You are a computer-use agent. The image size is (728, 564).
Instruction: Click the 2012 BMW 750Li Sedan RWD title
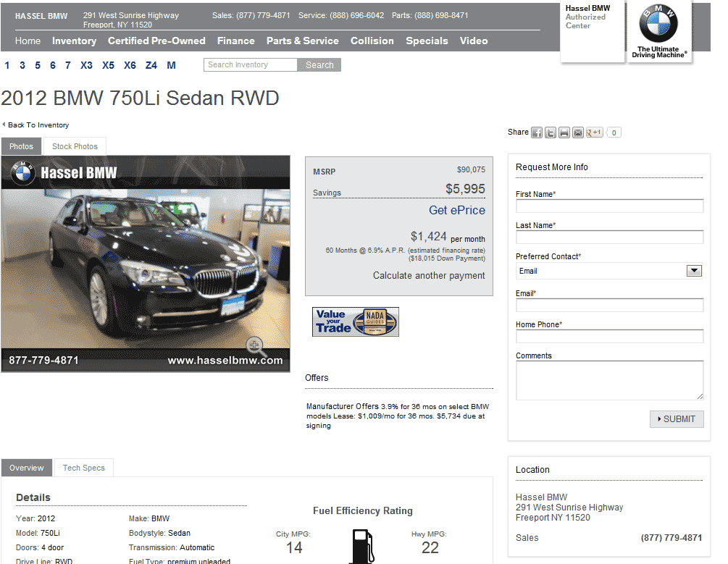141,98
